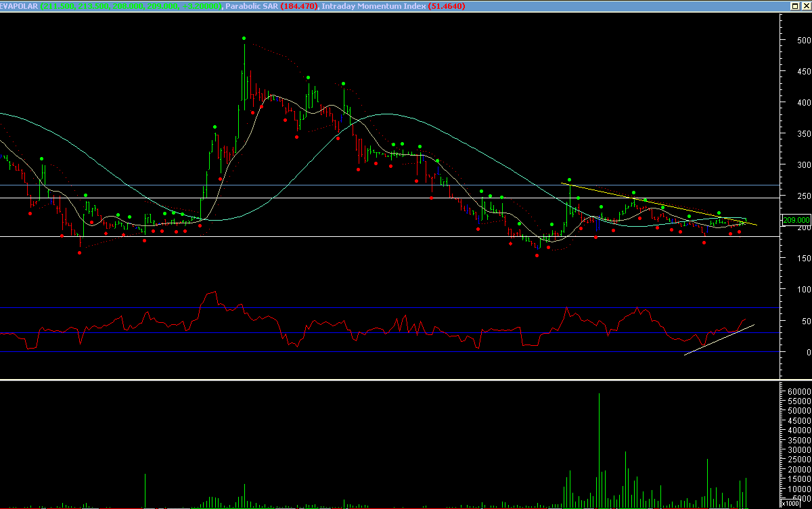Viewport: 812px width, 509px height.
Task: Click the 500 label on price axis
Action: [803, 40]
